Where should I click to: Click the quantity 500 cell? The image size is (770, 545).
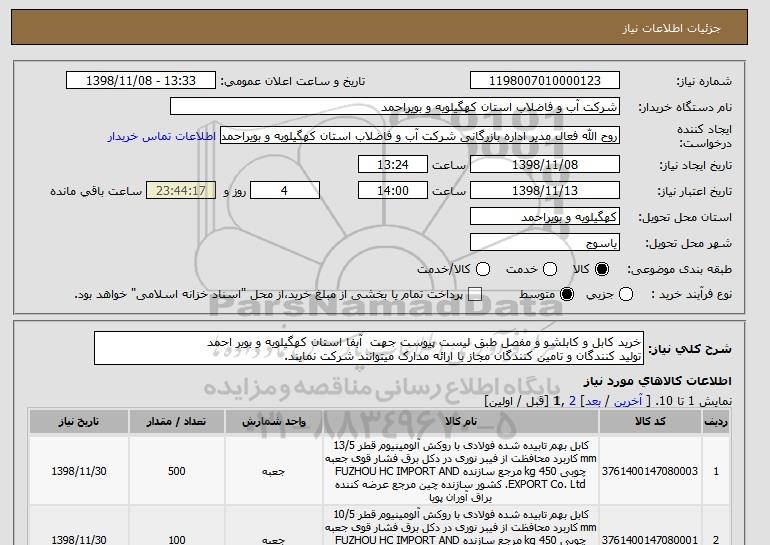pos(177,471)
